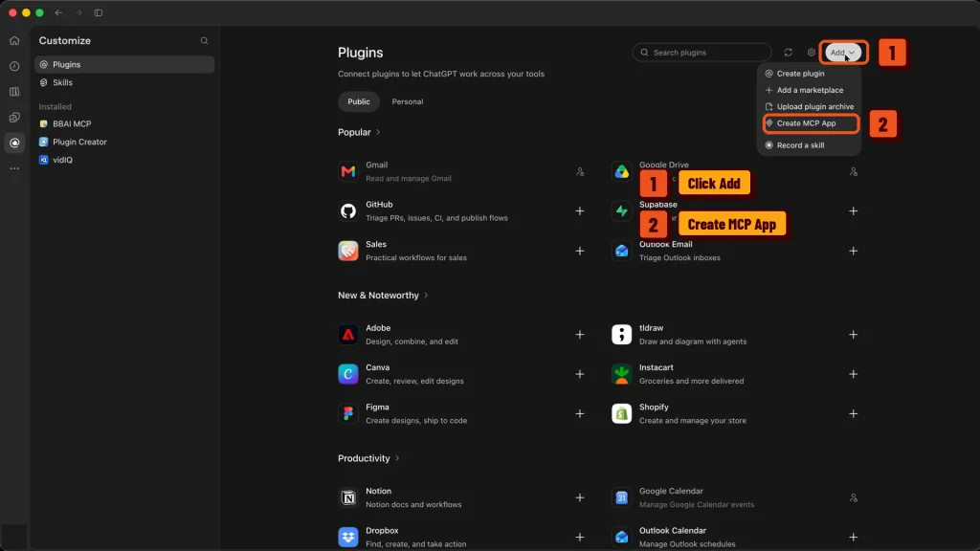Open installed BBAI MCP plugin

coord(124,123)
